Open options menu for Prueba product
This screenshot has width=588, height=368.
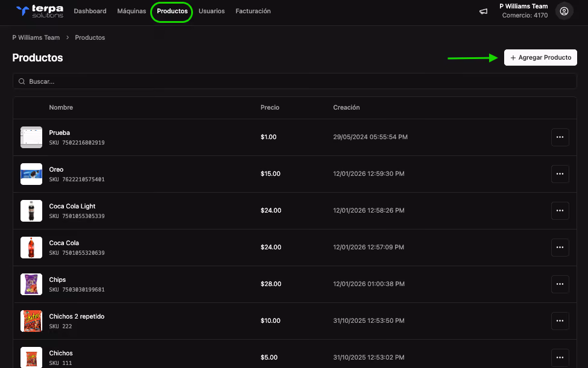click(560, 137)
